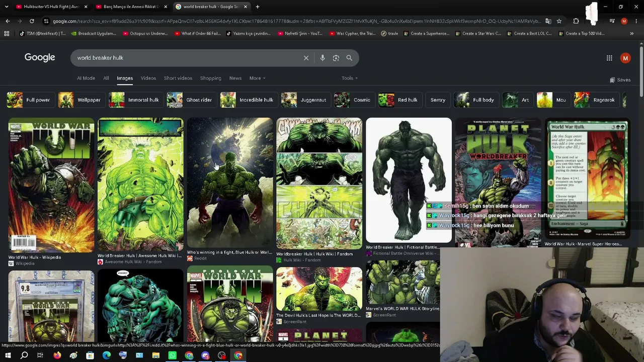Open the apps grid in bookmarks bar

tap(7, 34)
